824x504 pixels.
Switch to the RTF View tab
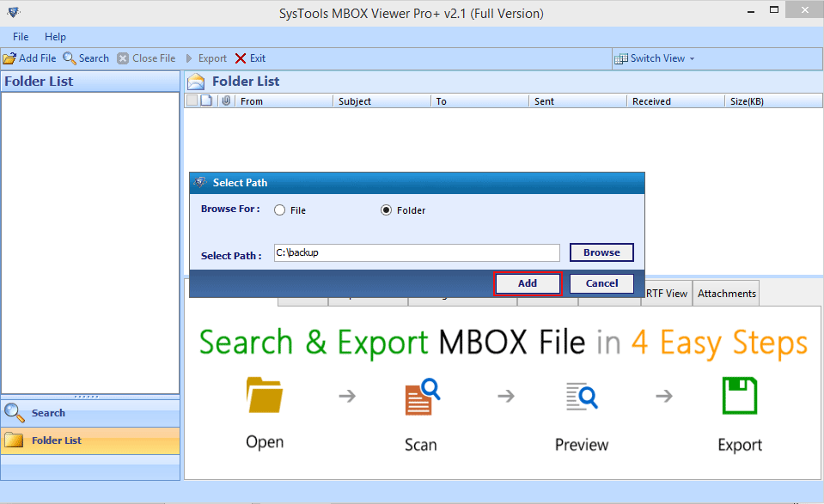click(667, 294)
